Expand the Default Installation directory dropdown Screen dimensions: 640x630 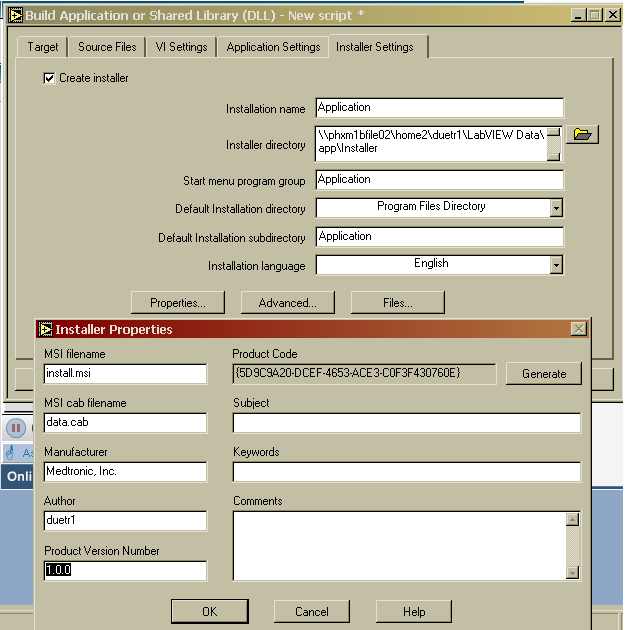[x=555, y=207]
